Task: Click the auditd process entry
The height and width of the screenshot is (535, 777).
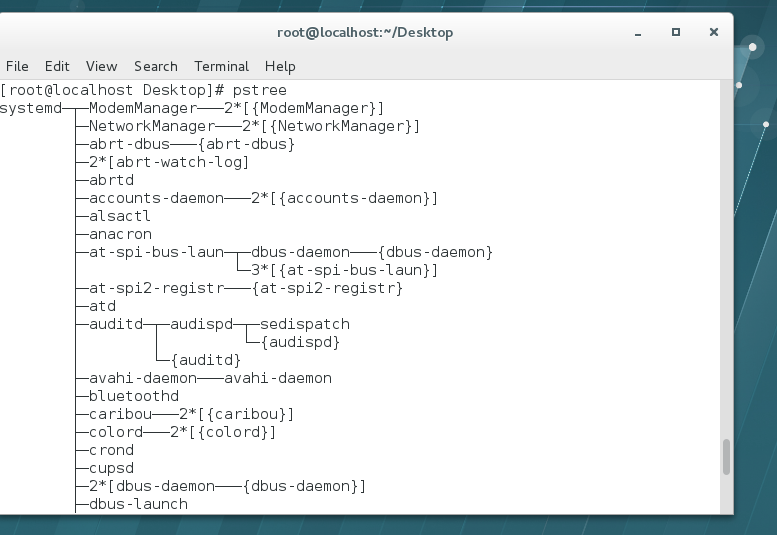Action: coord(116,324)
